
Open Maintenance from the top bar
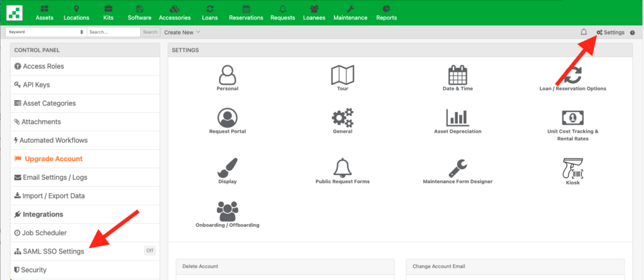[350, 13]
